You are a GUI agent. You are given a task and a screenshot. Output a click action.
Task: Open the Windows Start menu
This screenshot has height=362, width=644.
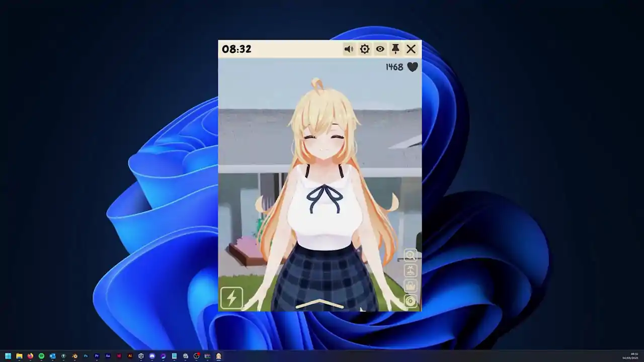(x=8, y=356)
